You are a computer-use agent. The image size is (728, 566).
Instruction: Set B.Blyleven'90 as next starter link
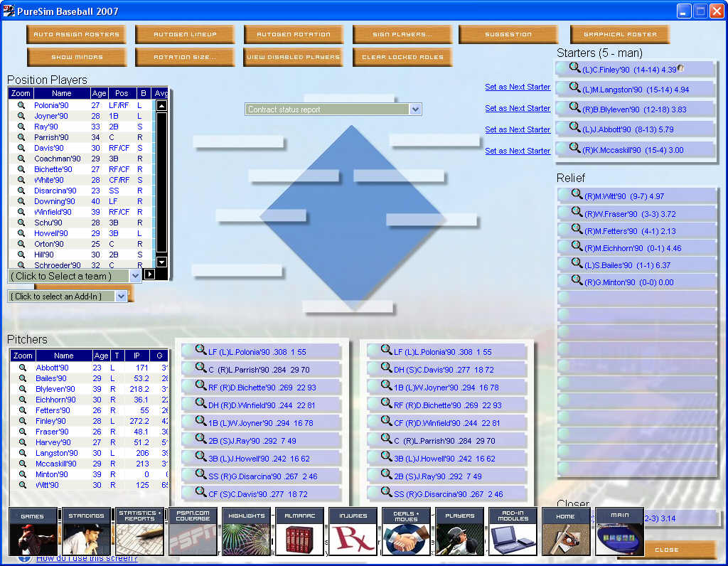pyautogui.click(x=518, y=108)
